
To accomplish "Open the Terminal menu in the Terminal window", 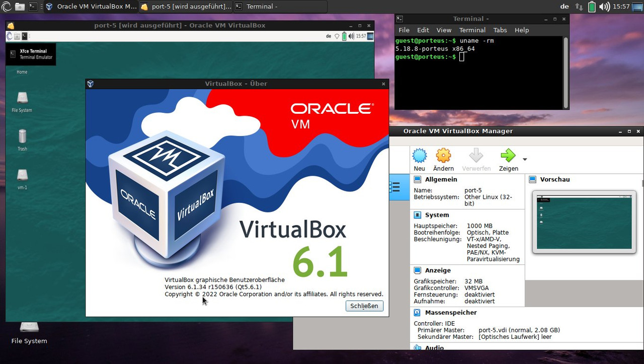I will [x=472, y=30].
